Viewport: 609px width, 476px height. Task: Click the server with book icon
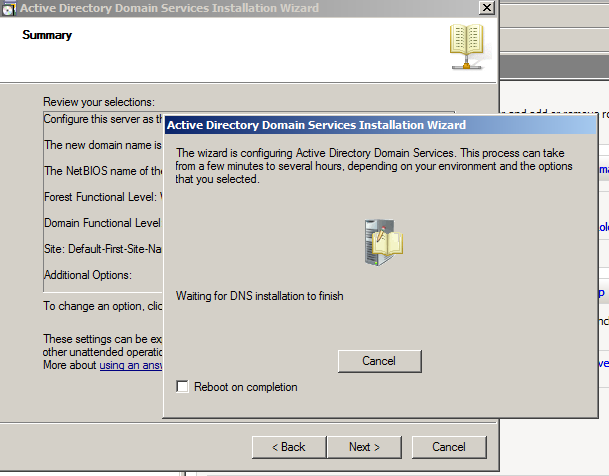[x=383, y=242]
